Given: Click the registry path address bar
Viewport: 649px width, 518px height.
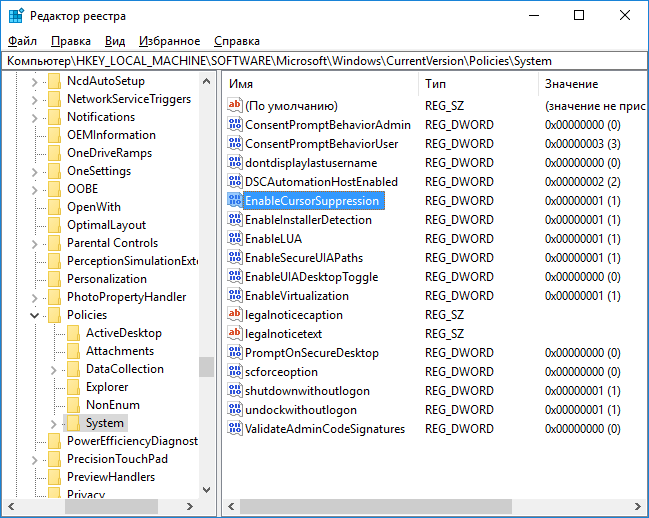Looking at the screenshot, I should (x=324, y=61).
